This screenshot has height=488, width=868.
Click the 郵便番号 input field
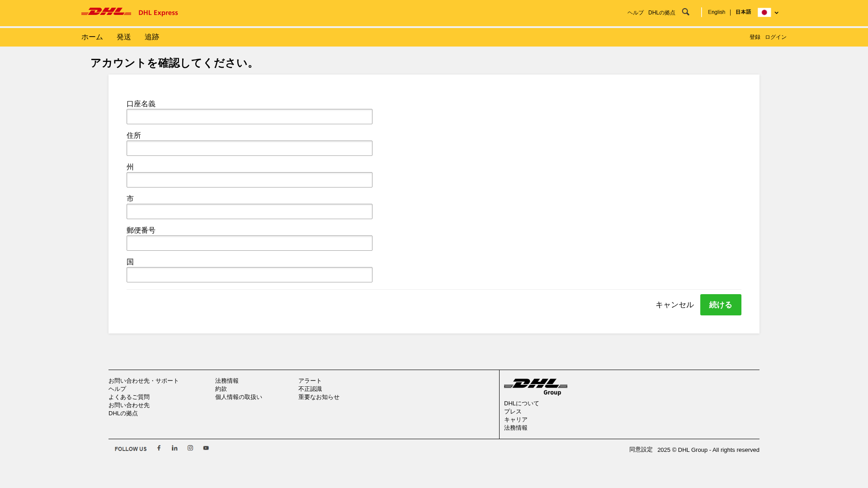[249, 243]
